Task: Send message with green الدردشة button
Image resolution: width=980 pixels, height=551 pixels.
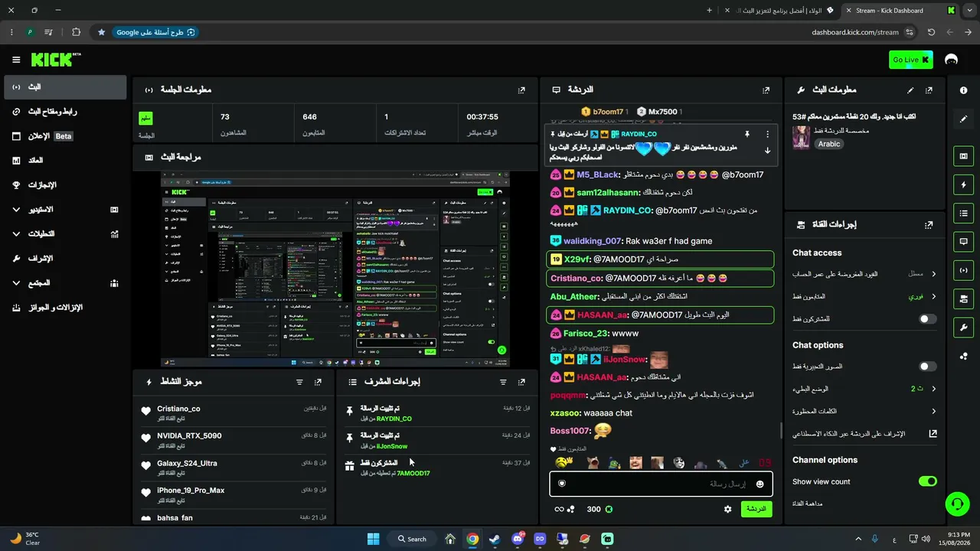Action: pos(756,509)
